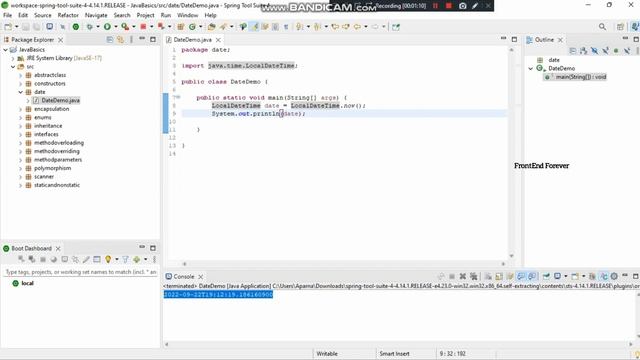The width and height of the screenshot is (640, 360).
Task: Select the local node in Boot Dashboard
Action: (x=27, y=283)
